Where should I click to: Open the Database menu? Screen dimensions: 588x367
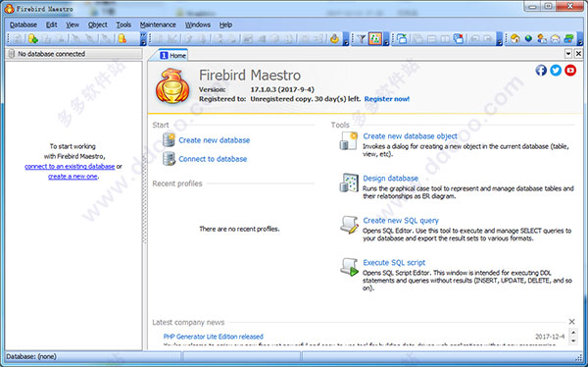[x=24, y=25]
